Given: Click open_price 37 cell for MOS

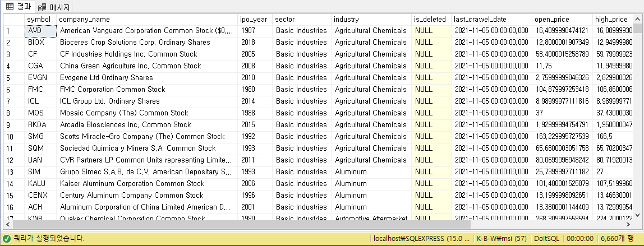Looking at the screenshot, I should [x=563, y=113].
